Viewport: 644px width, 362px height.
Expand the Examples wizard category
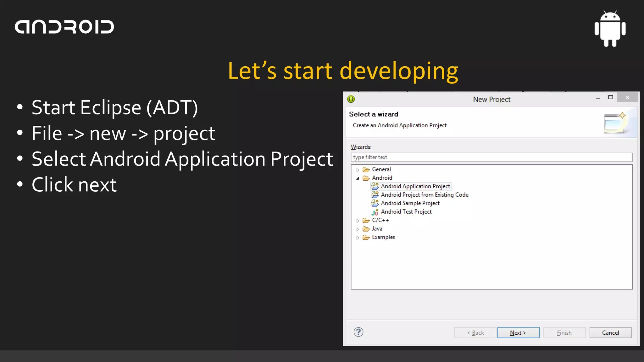pos(358,238)
